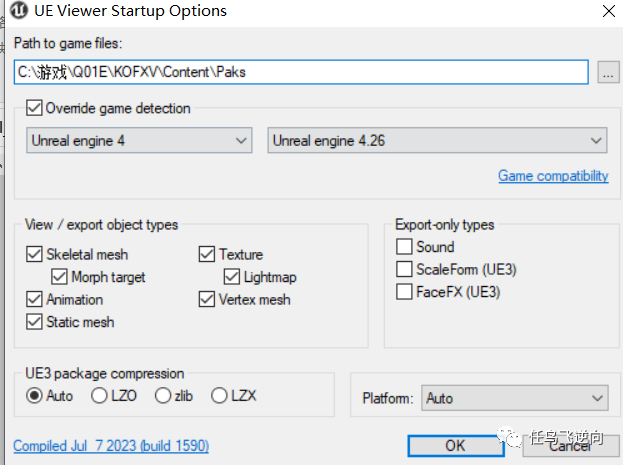
Task: Open the folder browse ellipsis button
Action: pos(608,72)
